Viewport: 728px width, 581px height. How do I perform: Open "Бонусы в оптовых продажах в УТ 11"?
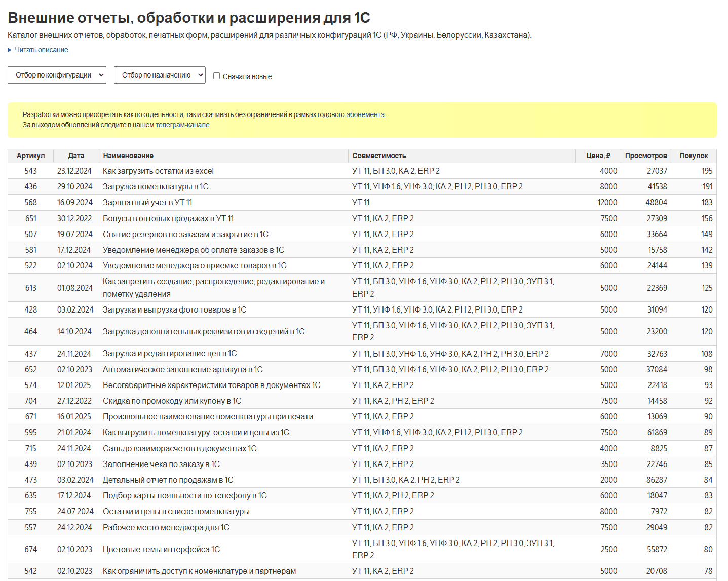[168, 218]
